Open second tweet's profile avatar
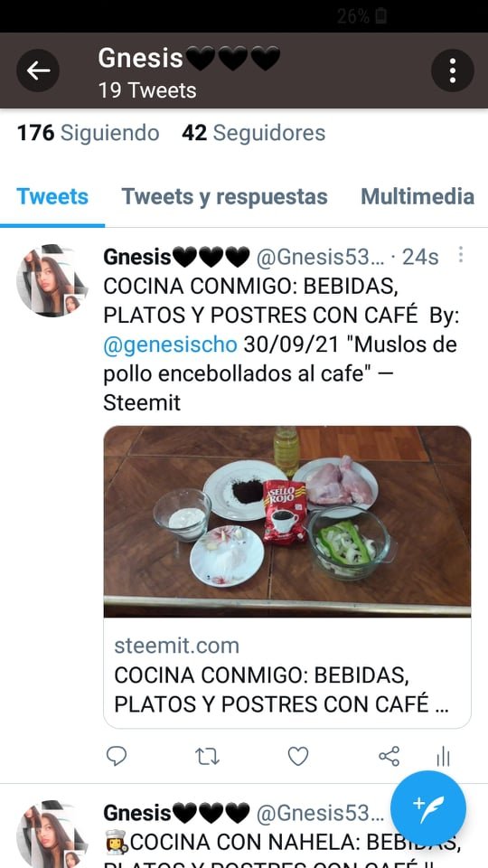This screenshot has height=868, width=488. click(x=52, y=835)
